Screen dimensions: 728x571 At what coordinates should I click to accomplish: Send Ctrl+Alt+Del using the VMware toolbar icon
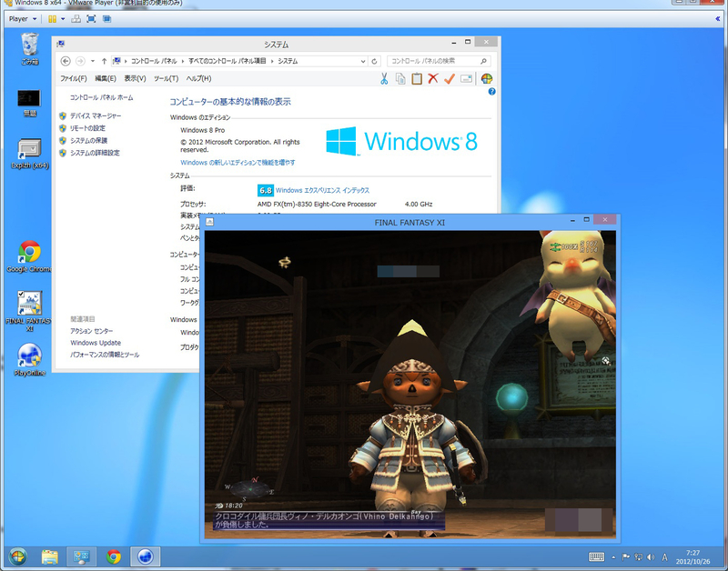76,19
